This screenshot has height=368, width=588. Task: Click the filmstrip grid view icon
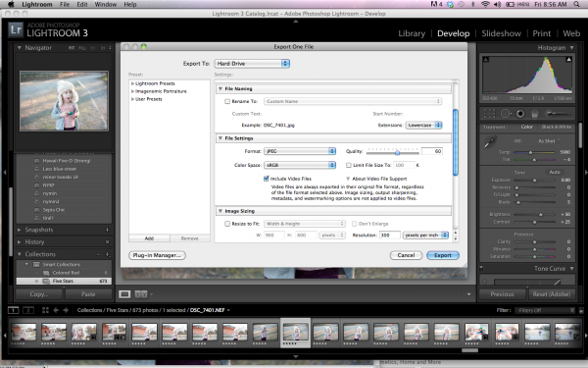(x=45, y=310)
